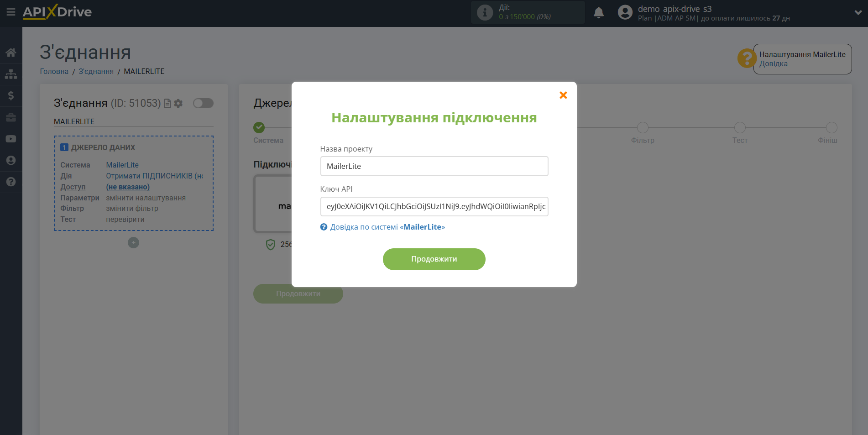Select the Тест step marker

pos(740,127)
